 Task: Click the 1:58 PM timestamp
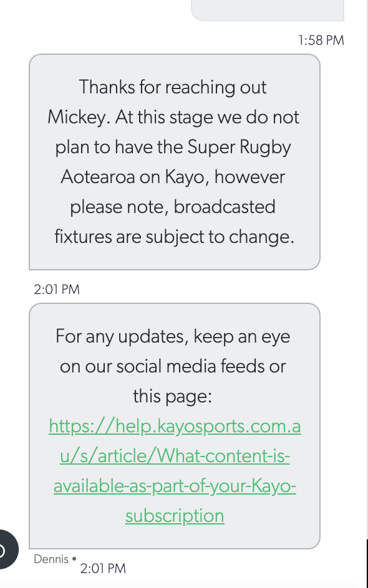pyautogui.click(x=321, y=40)
